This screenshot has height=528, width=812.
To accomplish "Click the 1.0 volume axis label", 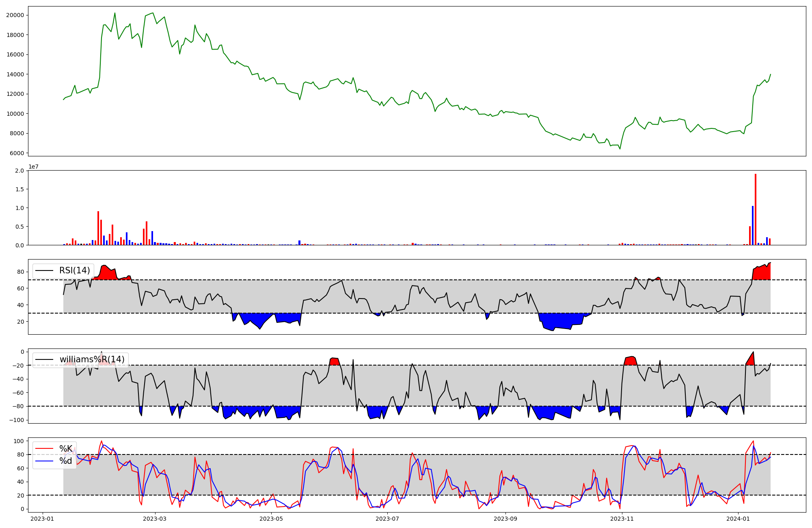I will (19, 208).
